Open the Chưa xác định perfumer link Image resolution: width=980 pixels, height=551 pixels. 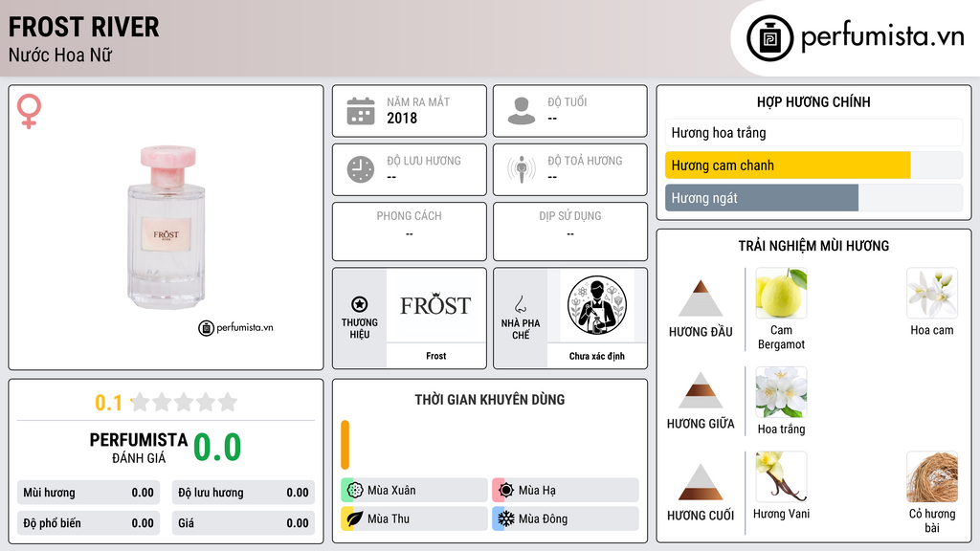[597, 356]
